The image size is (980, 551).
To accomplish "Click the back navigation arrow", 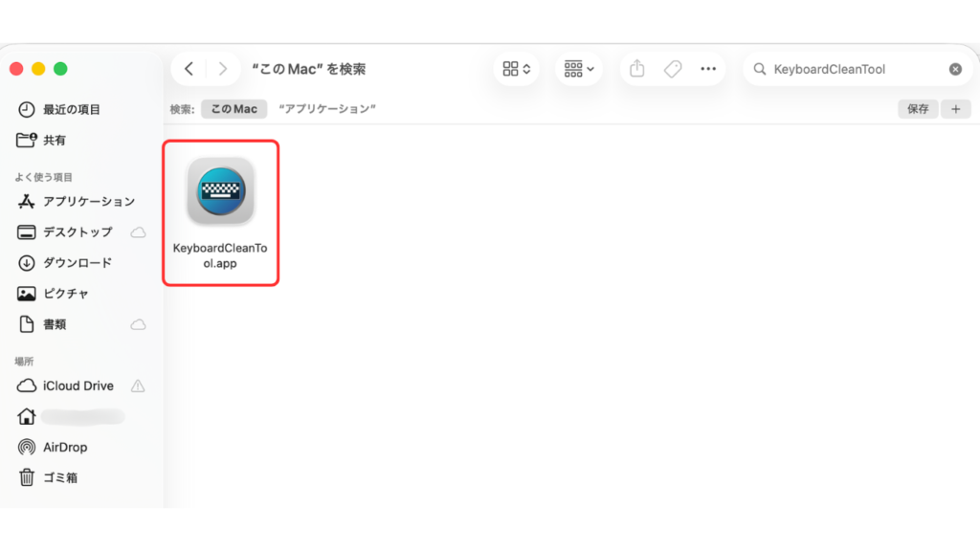I will point(189,69).
